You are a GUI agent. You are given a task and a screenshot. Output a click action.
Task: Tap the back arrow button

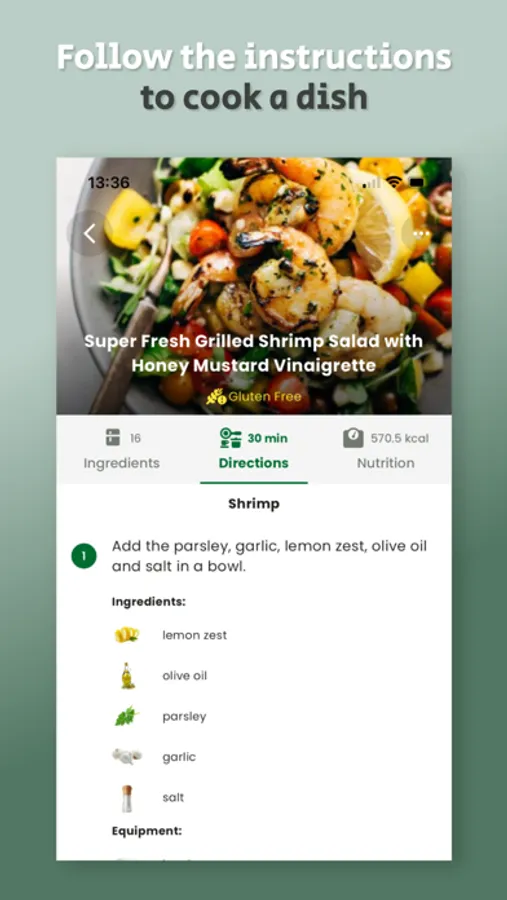[x=90, y=234]
